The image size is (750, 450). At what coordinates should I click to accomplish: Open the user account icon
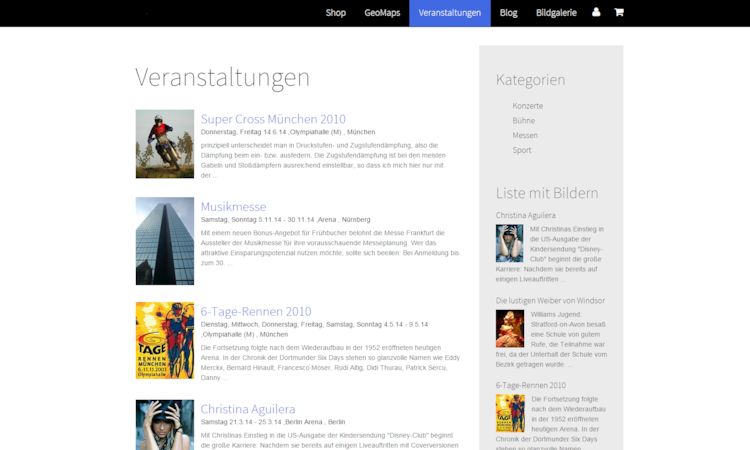[x=596, y=12]
